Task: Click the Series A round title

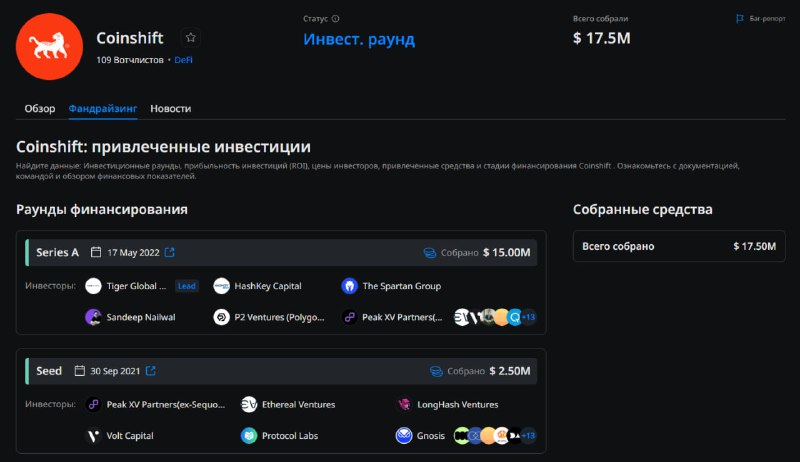Action: tap(57, 252)
